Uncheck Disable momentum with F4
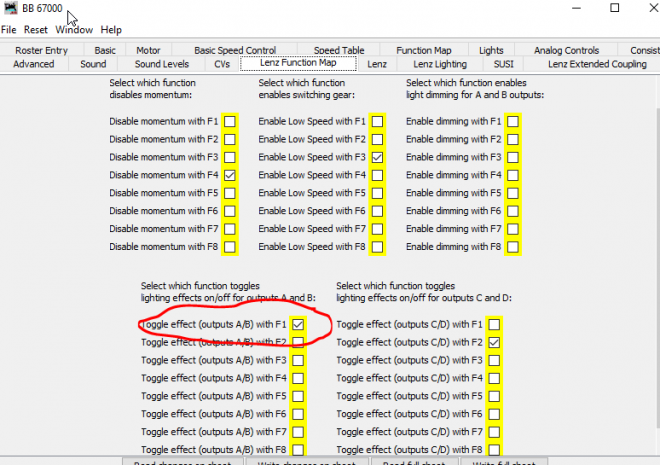The image size is (660, 465). tap(230, 175)
